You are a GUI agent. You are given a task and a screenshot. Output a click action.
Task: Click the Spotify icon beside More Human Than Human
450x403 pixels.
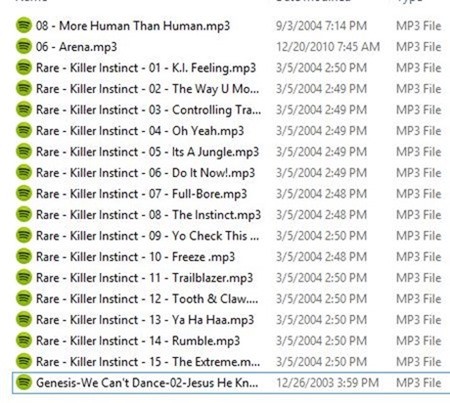tap(24, 25)
